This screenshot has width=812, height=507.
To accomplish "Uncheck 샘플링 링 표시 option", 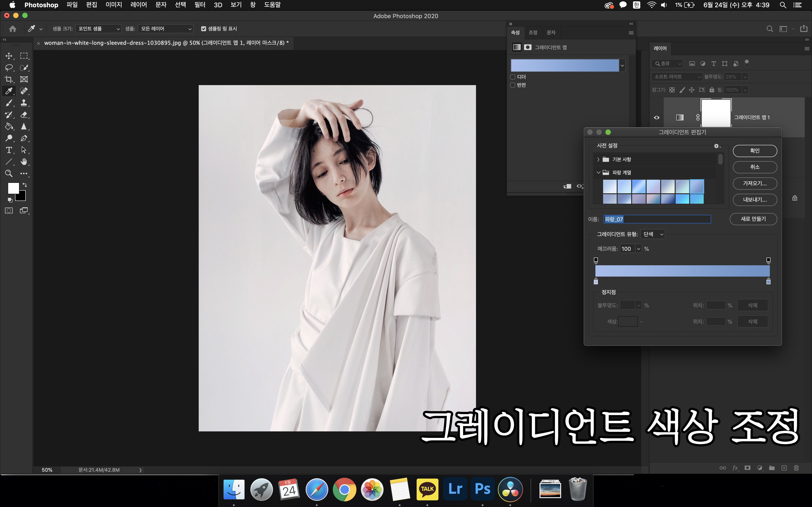I will point(203,29).
